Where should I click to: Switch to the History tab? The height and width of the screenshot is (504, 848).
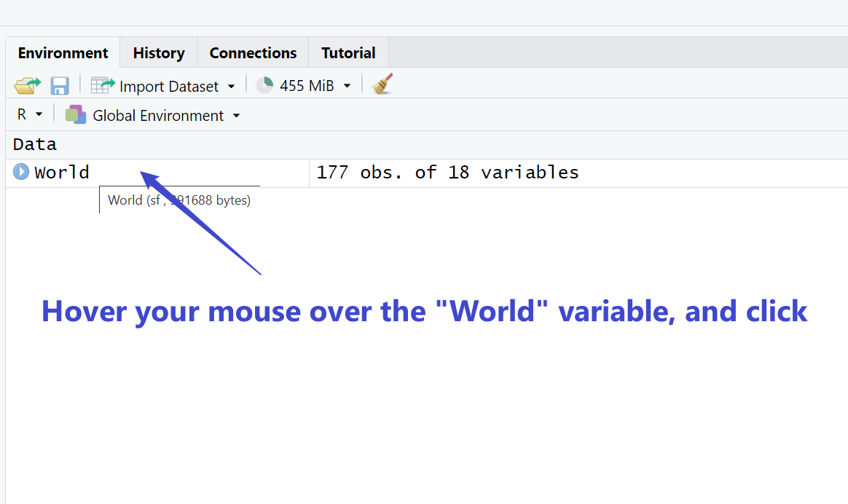pyautogui.click(x=158, y=53)
